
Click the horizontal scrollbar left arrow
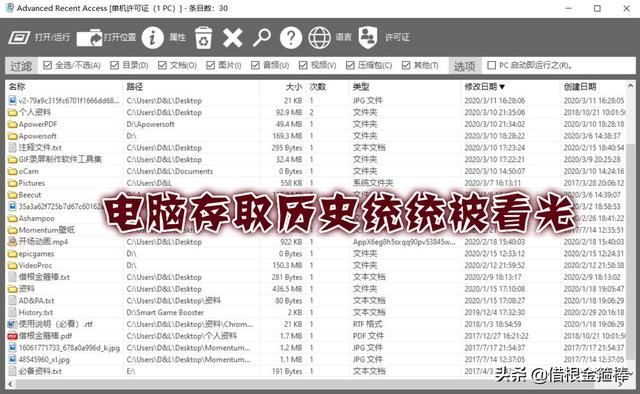tap(10, 384)
